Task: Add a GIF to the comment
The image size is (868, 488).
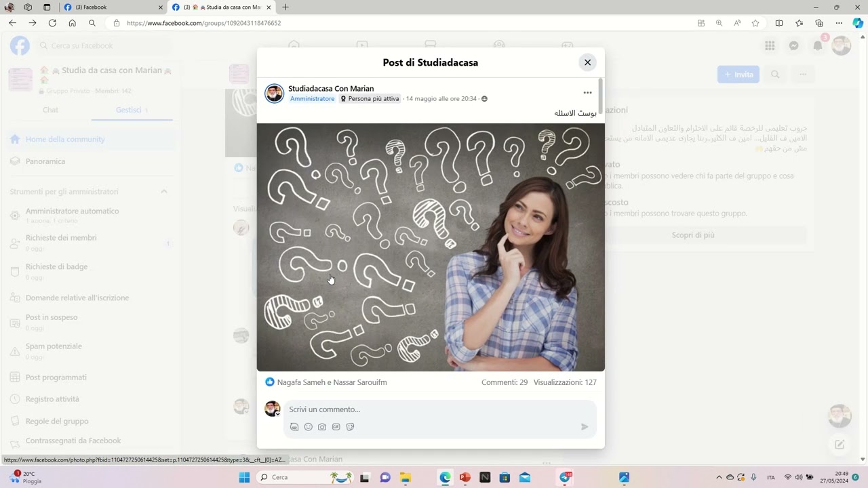Action: 336,427
